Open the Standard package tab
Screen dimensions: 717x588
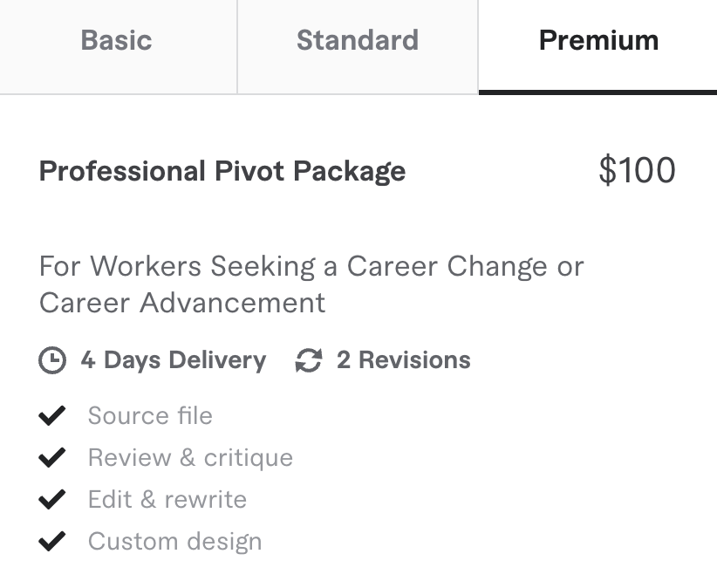358,41
